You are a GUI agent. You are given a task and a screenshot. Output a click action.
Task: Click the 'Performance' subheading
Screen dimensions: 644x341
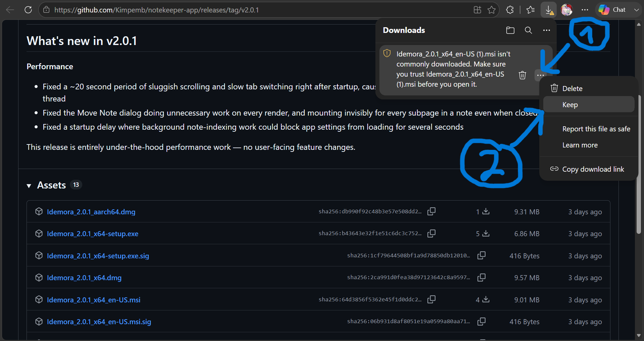[50, 67]
